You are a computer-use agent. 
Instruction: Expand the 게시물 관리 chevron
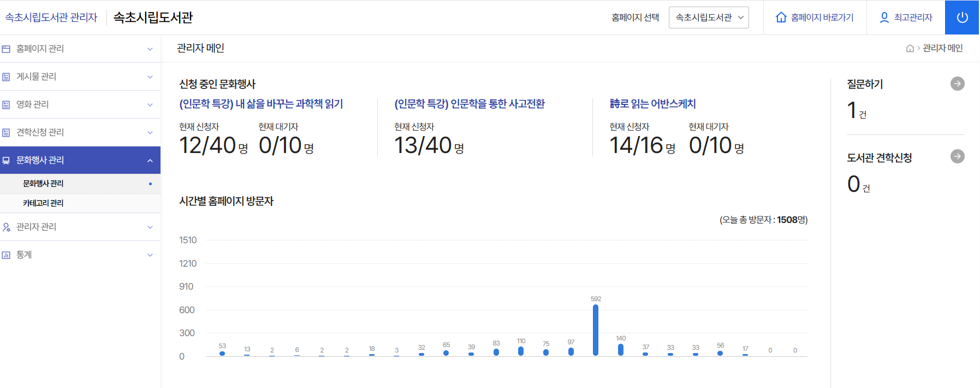pos(150,77)
